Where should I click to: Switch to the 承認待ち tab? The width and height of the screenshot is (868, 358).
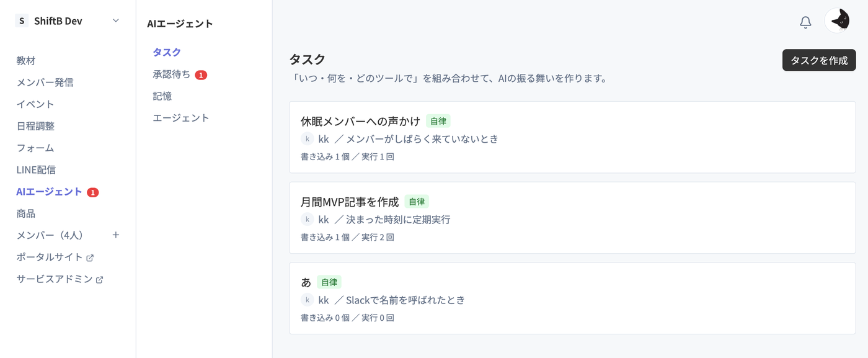tap(172, 74)
